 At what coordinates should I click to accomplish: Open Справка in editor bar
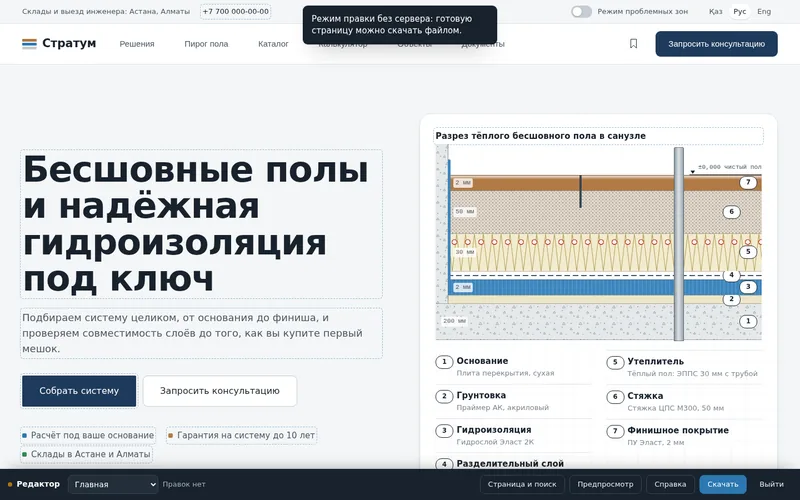click(x=670, y=484)
